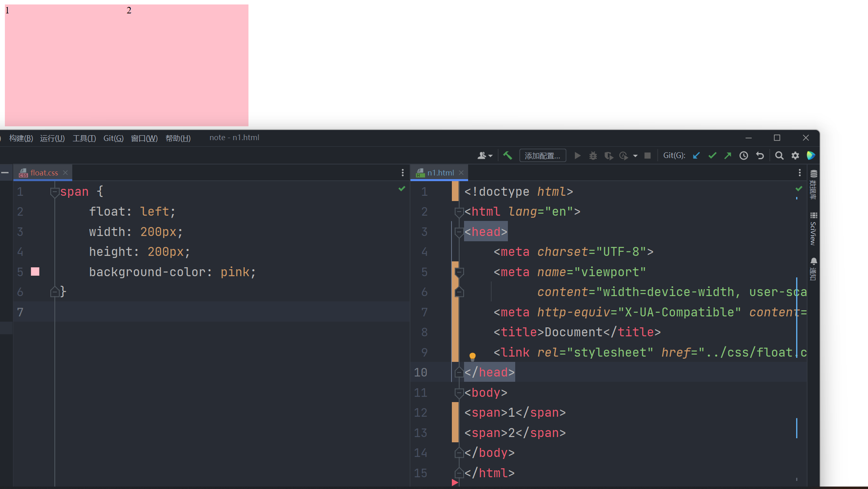Click the debug bug icon
This screenshot has height=489, width=868.
[593, 156]
